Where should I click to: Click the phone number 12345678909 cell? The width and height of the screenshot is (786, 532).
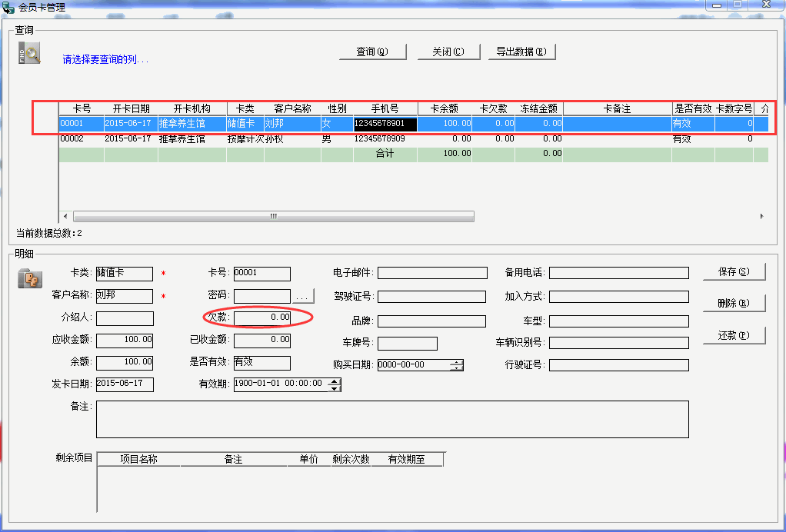385,138
